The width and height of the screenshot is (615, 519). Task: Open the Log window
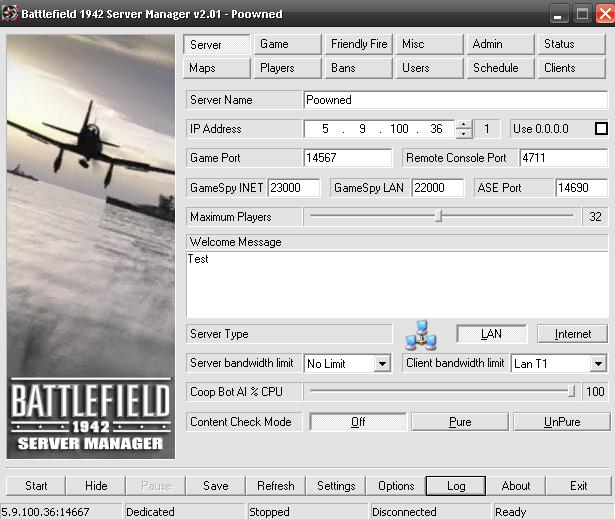[456, 486]
